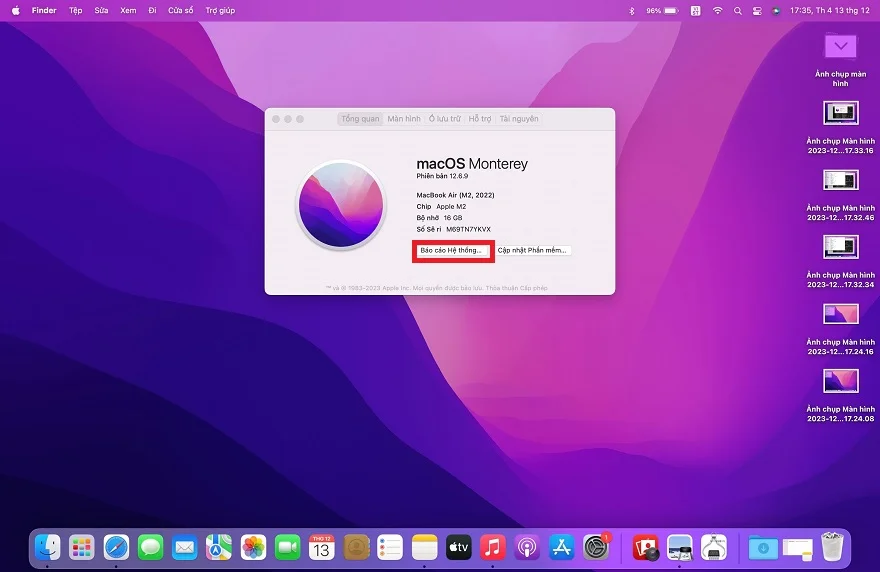
Task: Open the Music app in Dock
Action: point(493,547)
